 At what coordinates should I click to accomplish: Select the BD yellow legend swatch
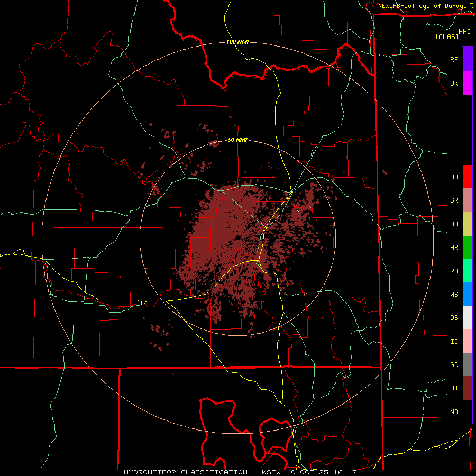[467, 224]
